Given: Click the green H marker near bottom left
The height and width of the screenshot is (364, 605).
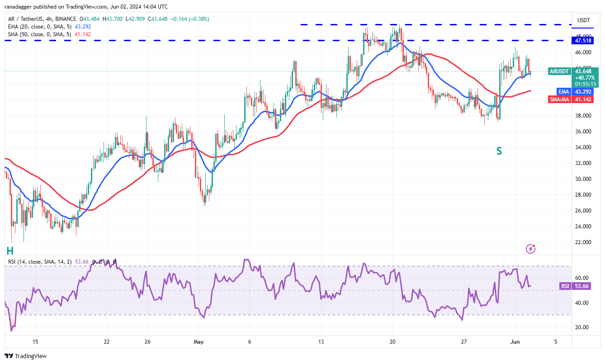Looking at the screenshot, I should pos(9,251).
